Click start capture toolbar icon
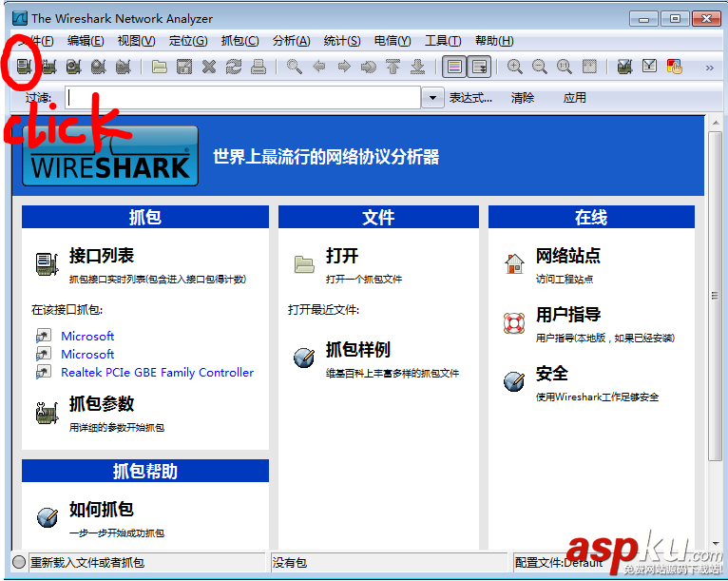728x581 pixels. [73, 67]
